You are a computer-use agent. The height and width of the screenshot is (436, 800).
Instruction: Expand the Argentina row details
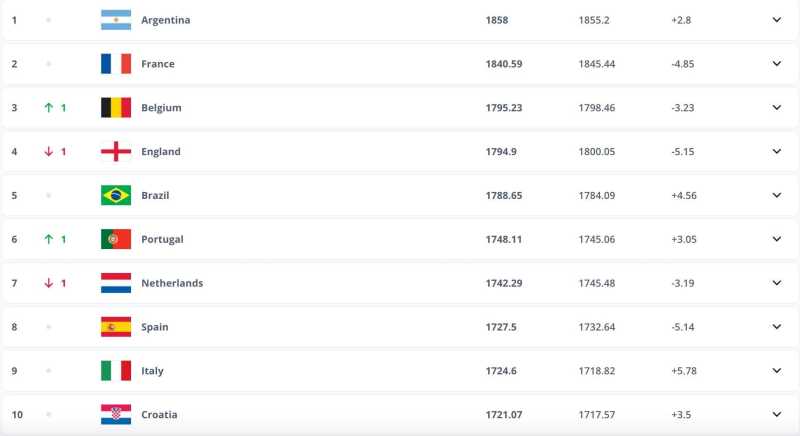[x=776, y=20]
